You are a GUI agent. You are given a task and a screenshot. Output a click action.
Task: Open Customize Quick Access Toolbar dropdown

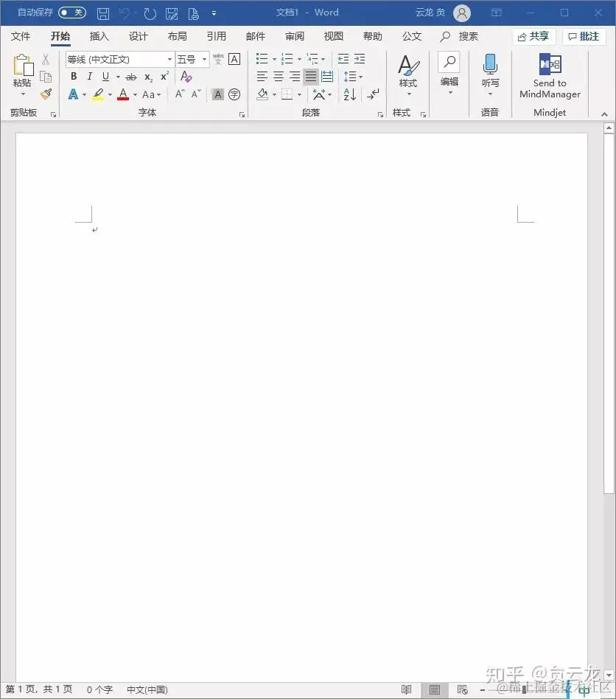[x=214, y=13]
